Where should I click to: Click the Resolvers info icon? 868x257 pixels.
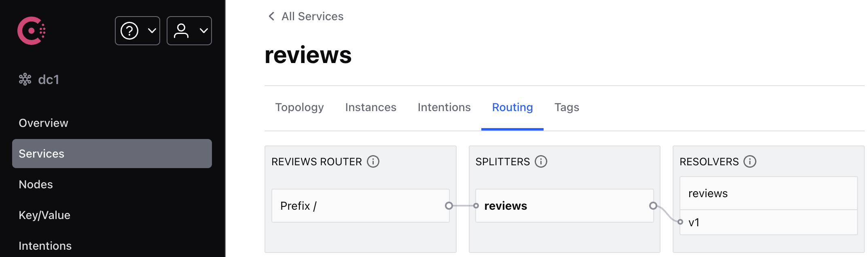coord(750,162)
